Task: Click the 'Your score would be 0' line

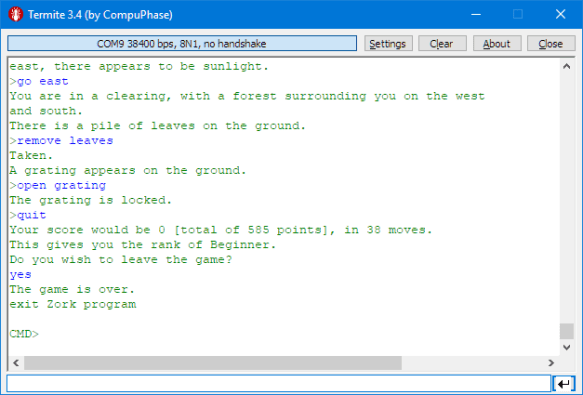Action: [x=221, y=230]
